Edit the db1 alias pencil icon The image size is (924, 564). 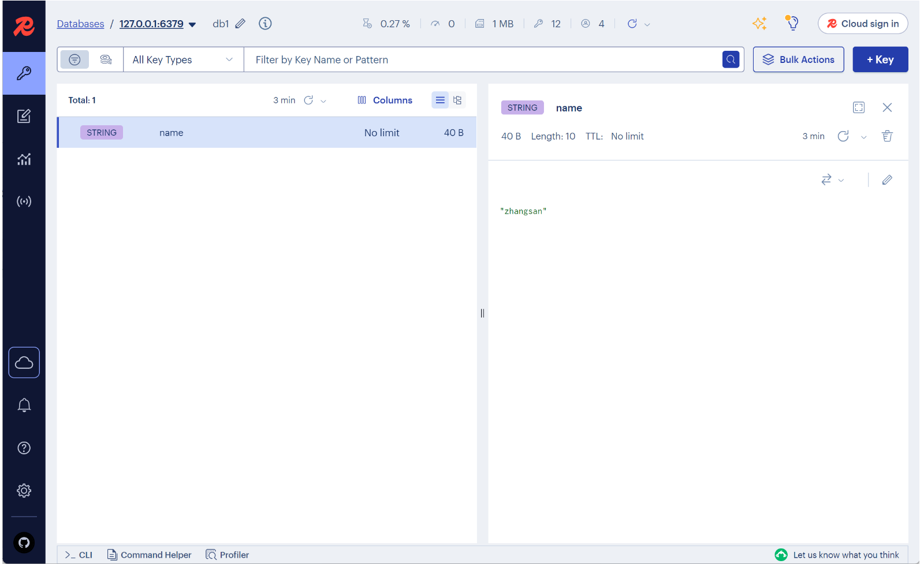(x=240, y=24)
